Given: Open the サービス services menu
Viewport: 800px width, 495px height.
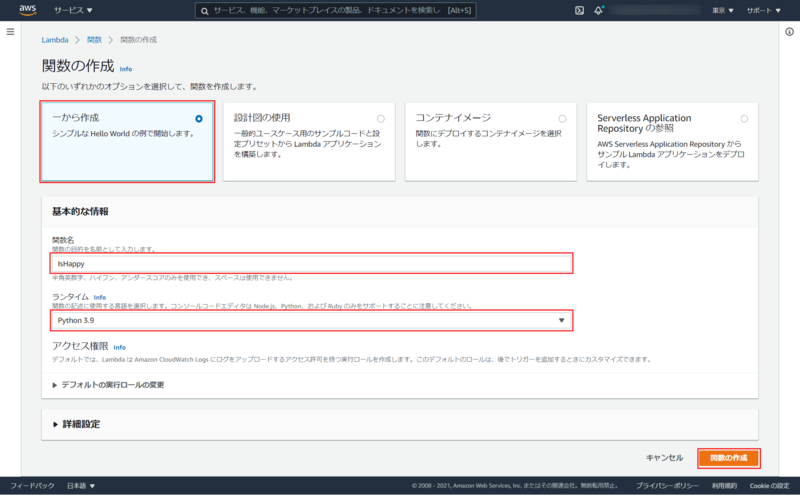Looking at the screenshot, I should (x=73, y=10).
